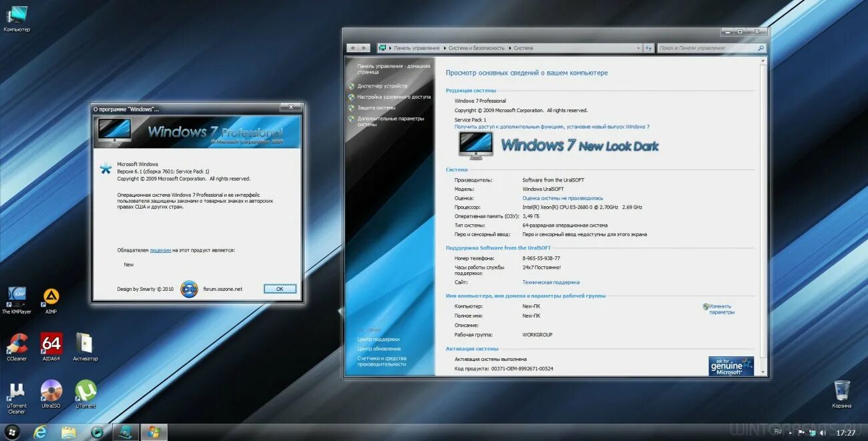Image resolution: width=868 pixels, height=441 pixels.
Task: Switch to System window taskbar button
Action: pyautogui.click(x=126, y=432)
